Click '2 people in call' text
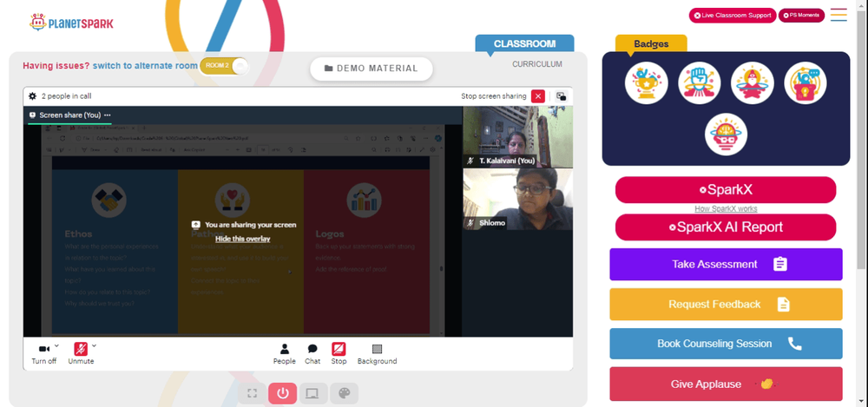 (x=67, y=95)
